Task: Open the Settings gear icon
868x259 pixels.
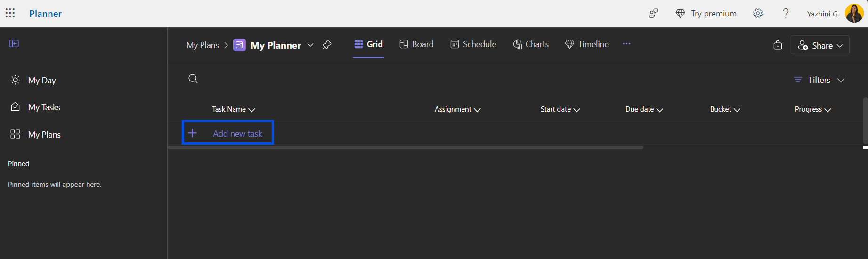Action: point(758,14)
